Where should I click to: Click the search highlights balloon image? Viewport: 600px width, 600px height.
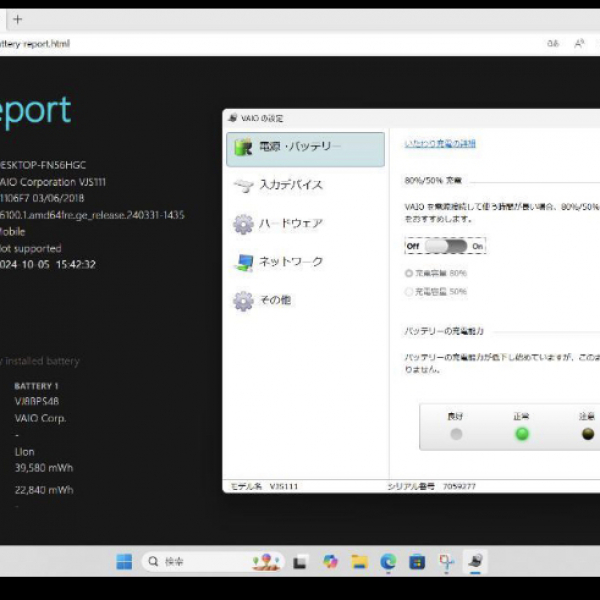point(266,561)
